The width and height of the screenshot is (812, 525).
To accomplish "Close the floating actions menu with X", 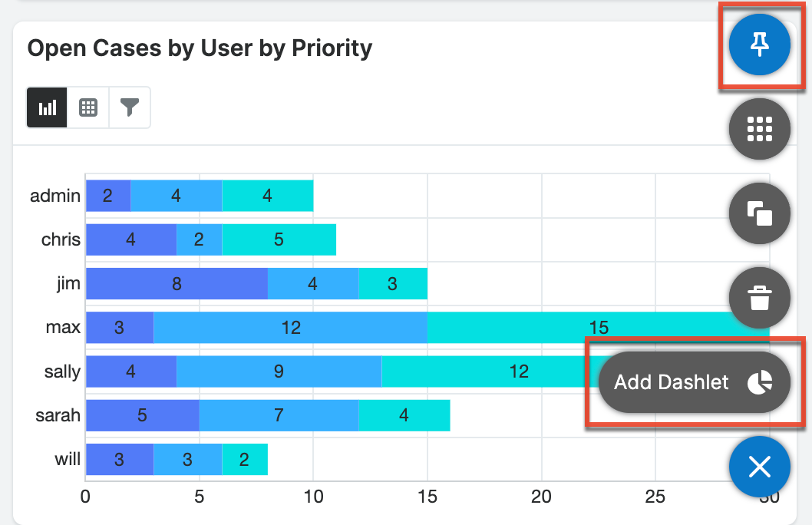I will coord(759,467).
